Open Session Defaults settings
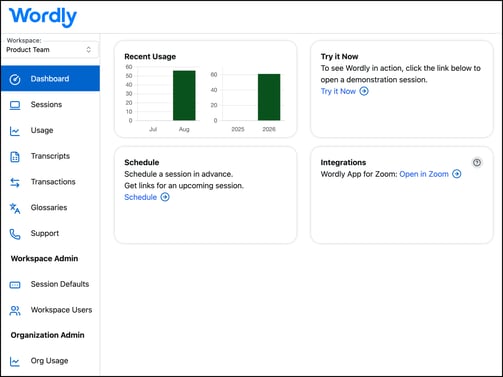Viewport: 503px width, 377px height. coord(60,284)
